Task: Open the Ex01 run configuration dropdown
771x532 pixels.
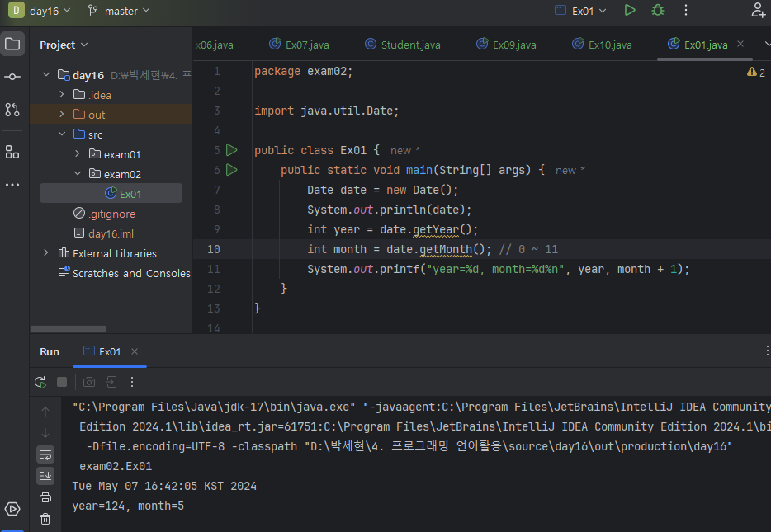Action: 581,11
